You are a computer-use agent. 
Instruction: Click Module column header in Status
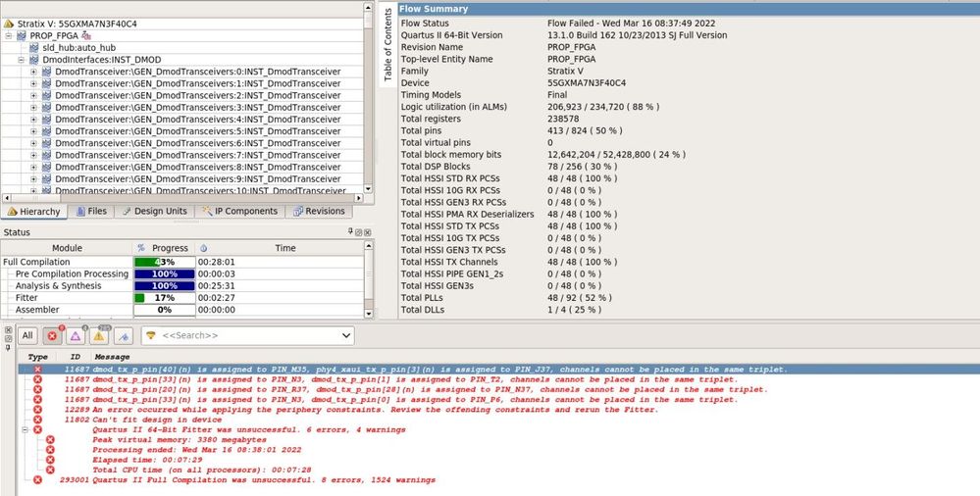pyautogui.click(x=67, y=248)
